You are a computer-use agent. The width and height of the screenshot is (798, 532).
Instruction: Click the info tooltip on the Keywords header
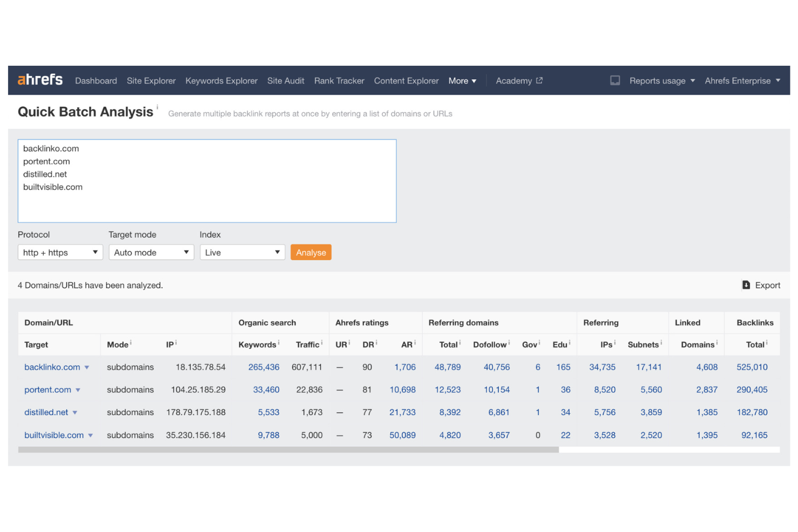(x=278, y=341)
